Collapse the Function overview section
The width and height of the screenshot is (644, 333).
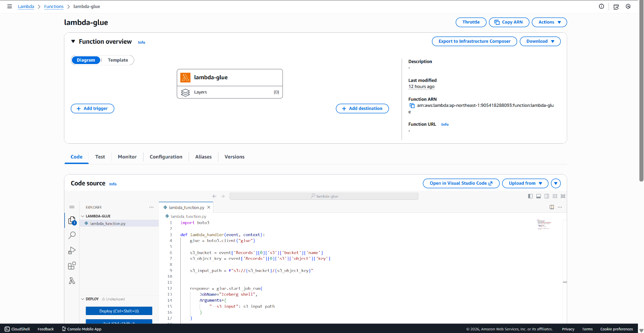click(73, 41)
